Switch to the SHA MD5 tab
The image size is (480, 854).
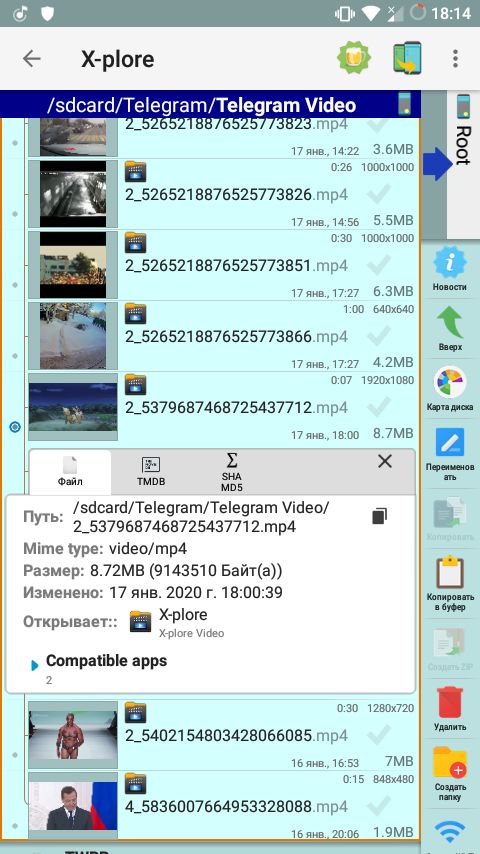click(x=232, y=472)
